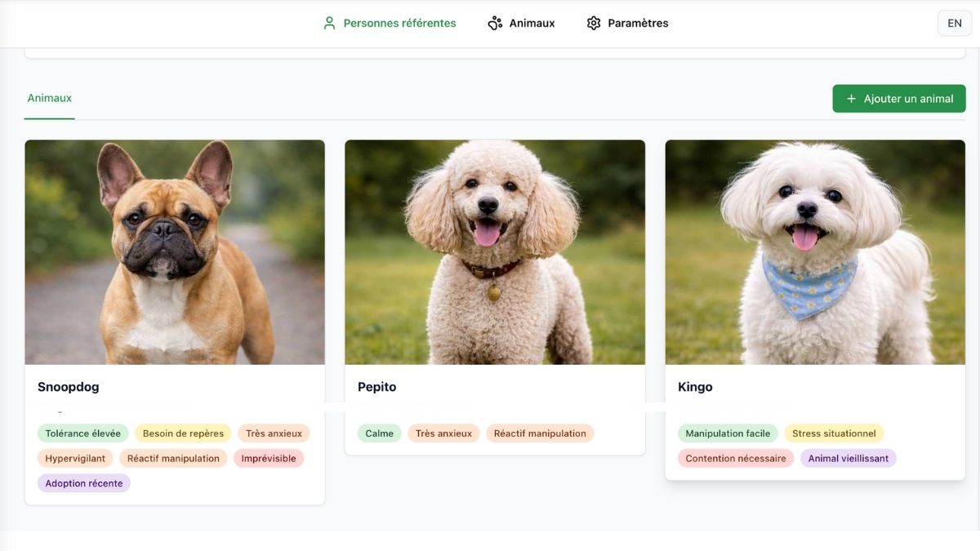
Task: Click Pepito's photo
Action: [495, 251]
